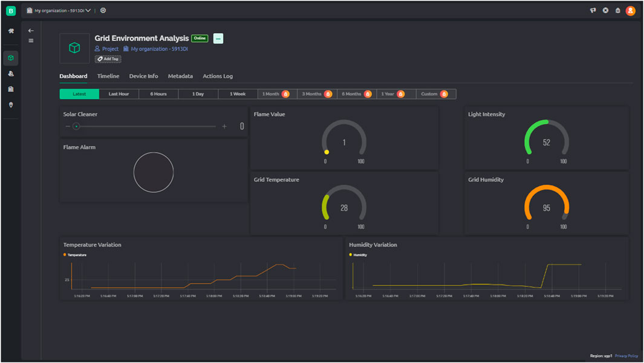
Task: Switch to the Actions Log tab
Action: tap(218, 76)
